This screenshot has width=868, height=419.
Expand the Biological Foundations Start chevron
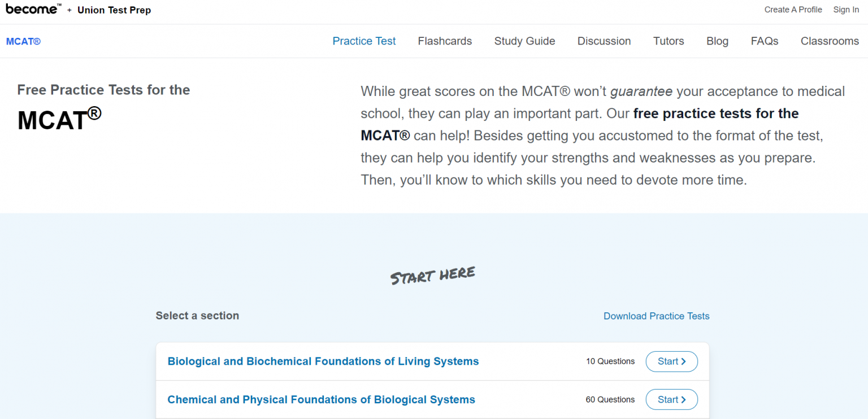(684, 361)
